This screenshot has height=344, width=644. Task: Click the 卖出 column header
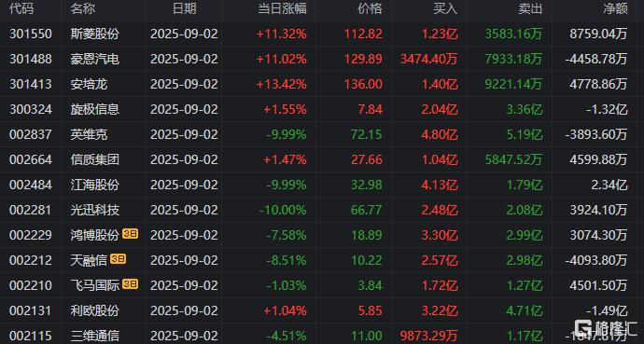tap(530, 8)
